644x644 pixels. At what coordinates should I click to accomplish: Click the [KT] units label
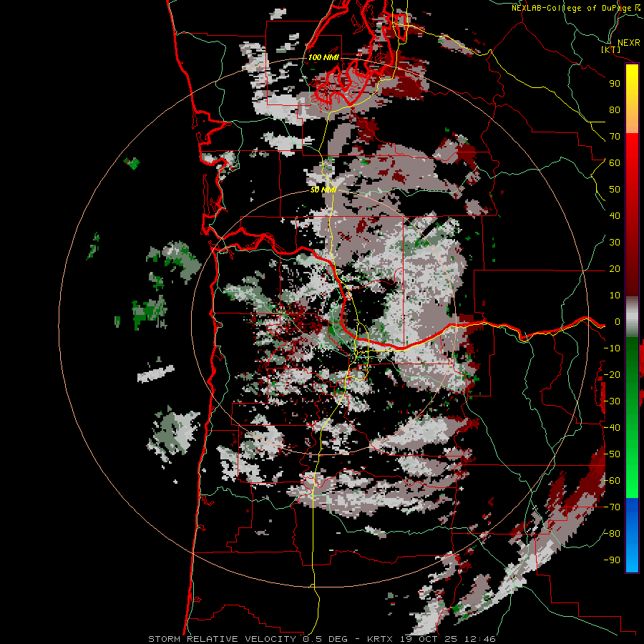(x=611, y=50)
